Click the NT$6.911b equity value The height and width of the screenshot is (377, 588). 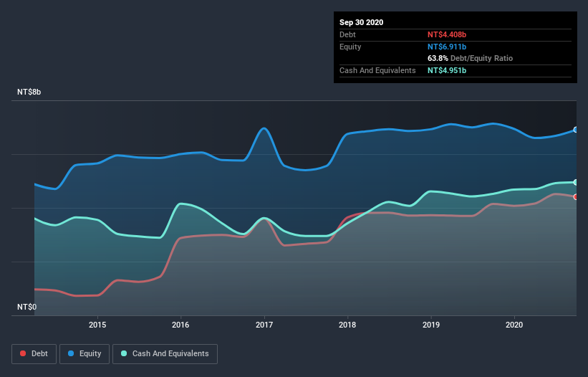(447, 47)
